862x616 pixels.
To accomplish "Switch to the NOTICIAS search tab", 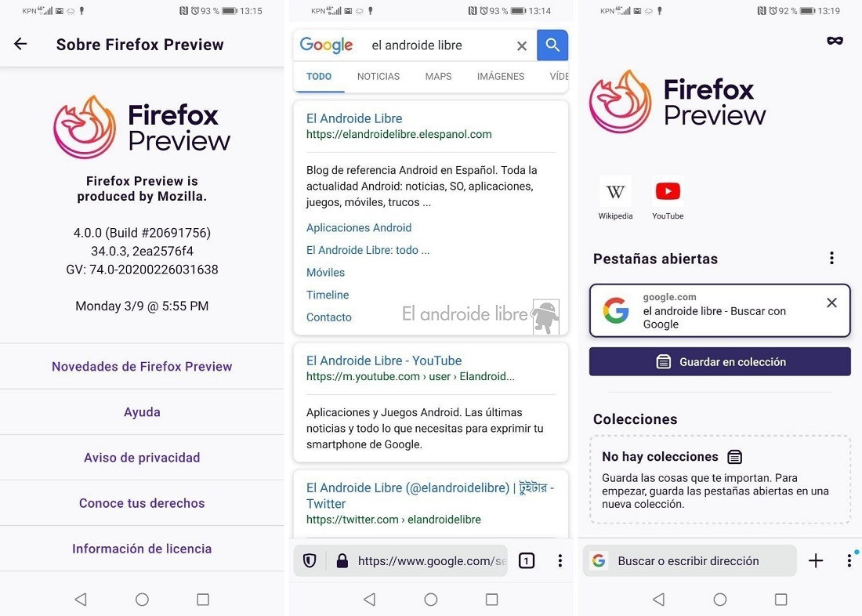I will click(x=378, y=77).
